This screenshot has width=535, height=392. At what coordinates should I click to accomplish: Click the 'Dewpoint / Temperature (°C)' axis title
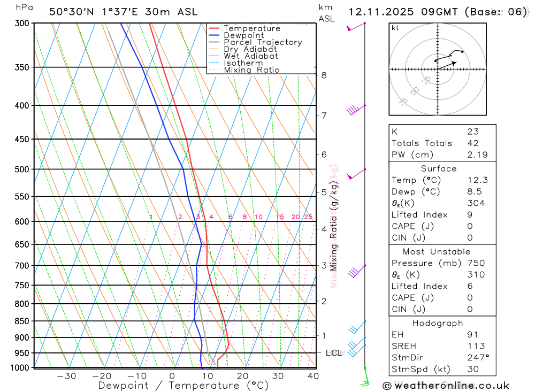183,386
